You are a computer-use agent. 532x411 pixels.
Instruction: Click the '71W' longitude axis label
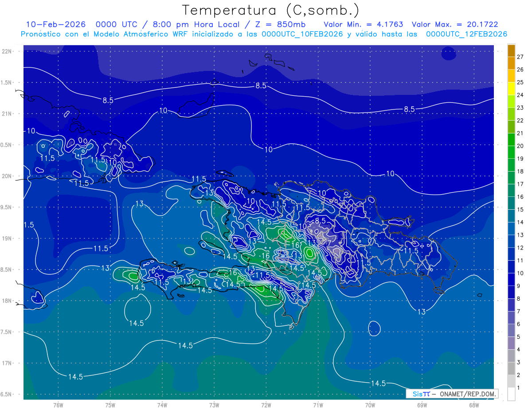coord(318,405)
